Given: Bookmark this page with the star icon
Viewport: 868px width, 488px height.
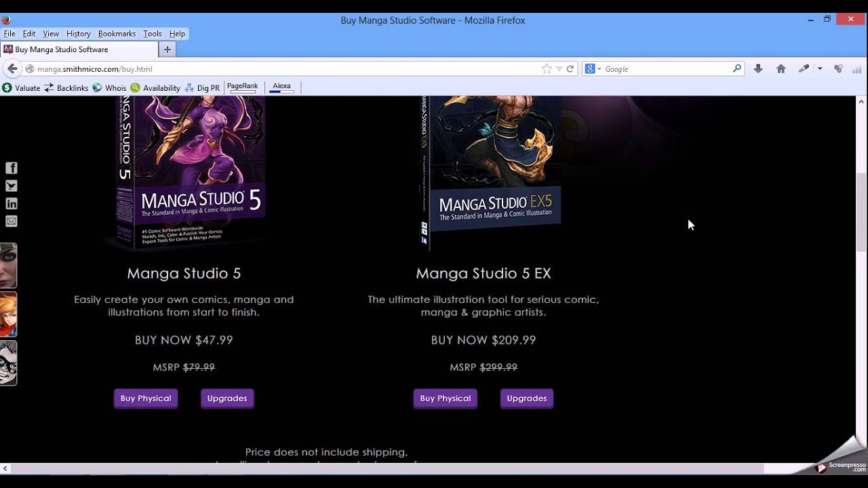Looking at the screenshot, I should (547, 68).
